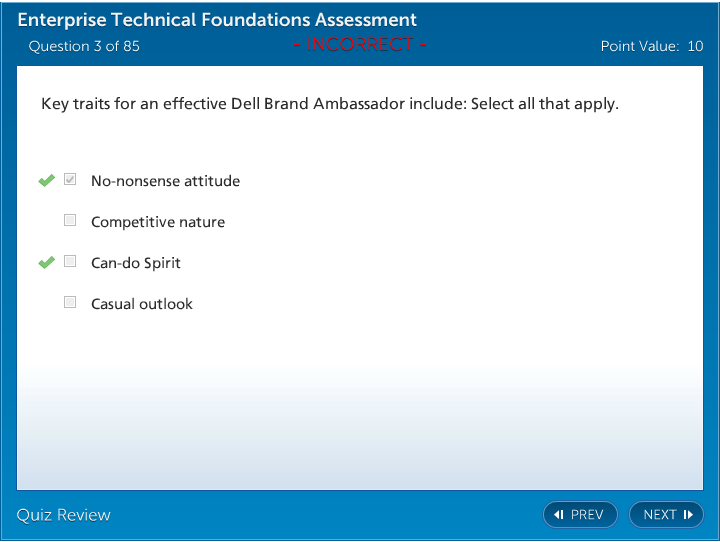Viewport: 720px width, 542px height.
Task: Click the Dell Brand Ambassador question text
Action: click(330, 104)
